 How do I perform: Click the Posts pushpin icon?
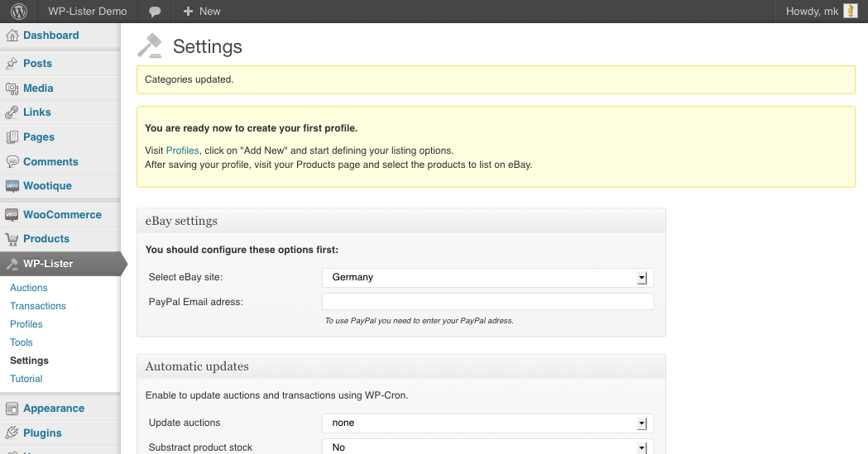[12, 64]
